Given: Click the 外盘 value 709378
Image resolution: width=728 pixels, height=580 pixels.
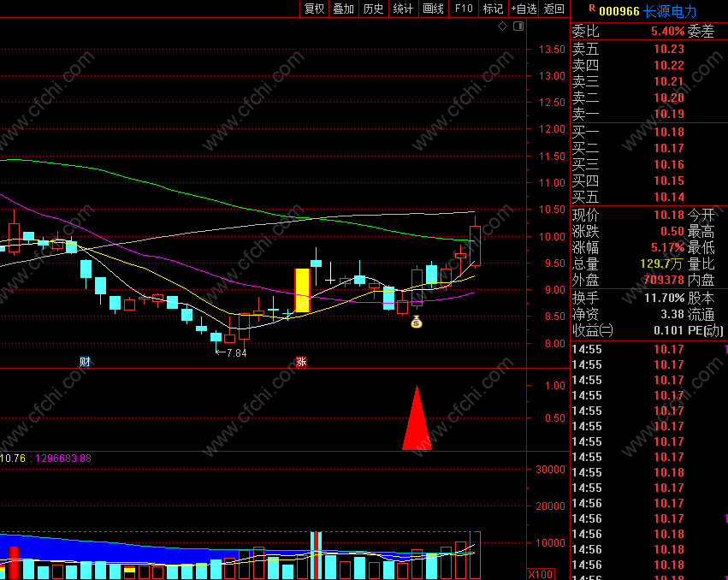Looking at the screenshot, I should [664, 280].
